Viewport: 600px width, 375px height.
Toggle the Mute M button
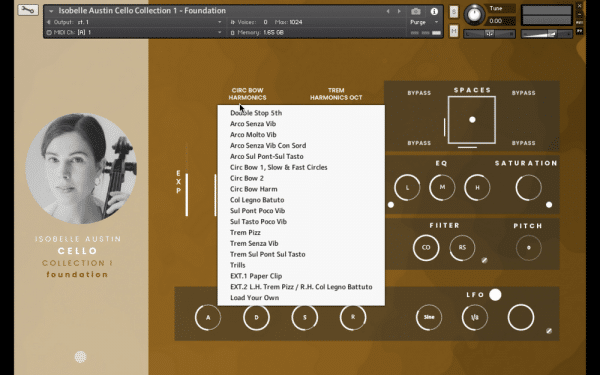point(454,31)
